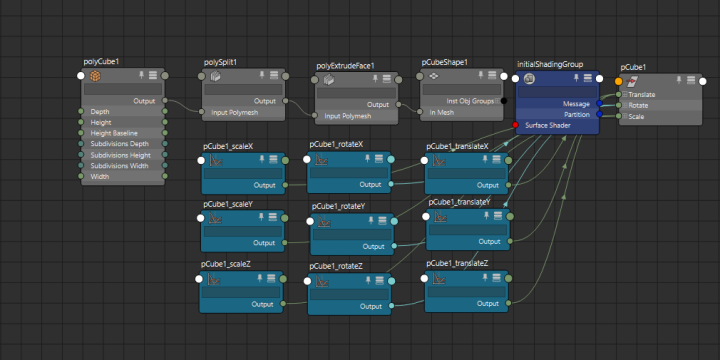The width and height of the screenshot is (720, 360).
Task: Select the Height Baseline attribute row
Action: [123, 133]
